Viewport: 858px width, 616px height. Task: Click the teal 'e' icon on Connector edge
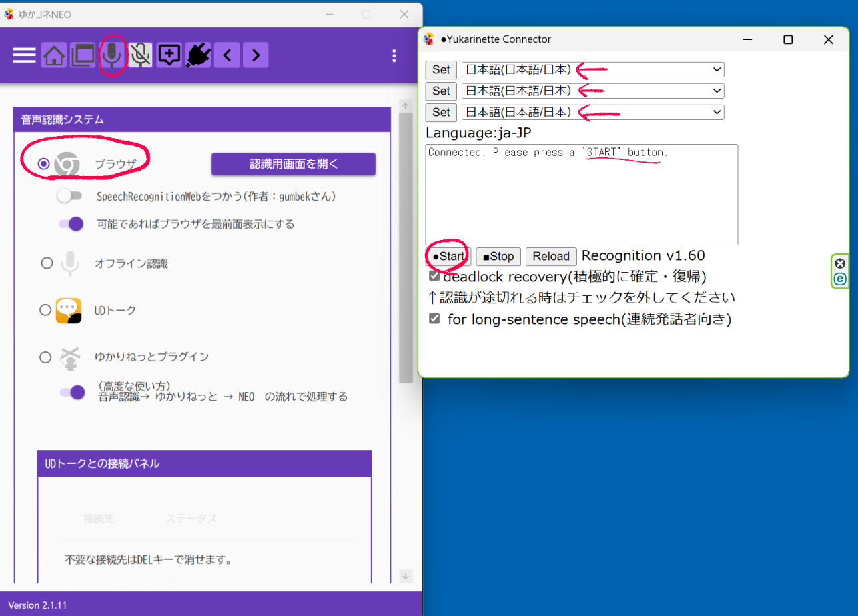pyautogui.click(x=840, y=279)
